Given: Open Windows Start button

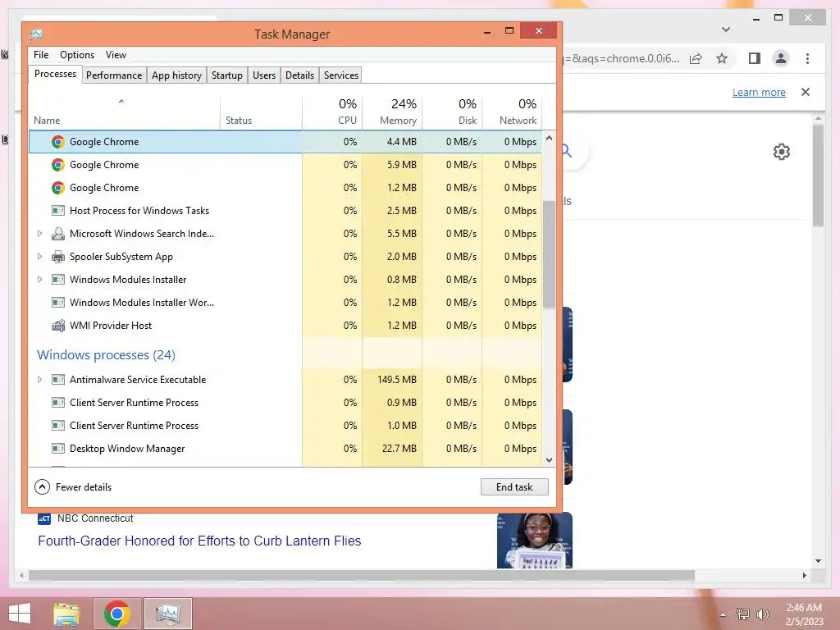Looking at the screenshot, I should pos(20,614).
